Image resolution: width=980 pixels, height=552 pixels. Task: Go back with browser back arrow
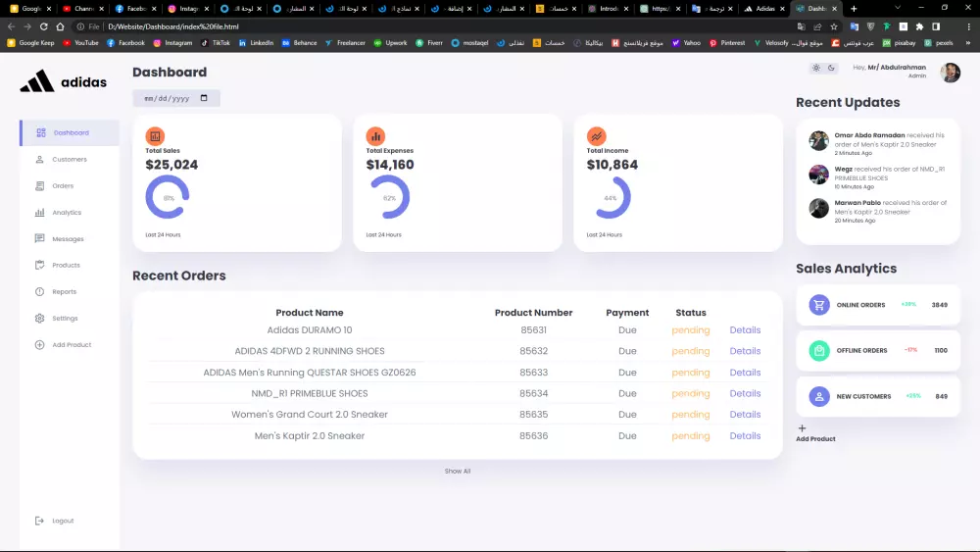point(11,26)
